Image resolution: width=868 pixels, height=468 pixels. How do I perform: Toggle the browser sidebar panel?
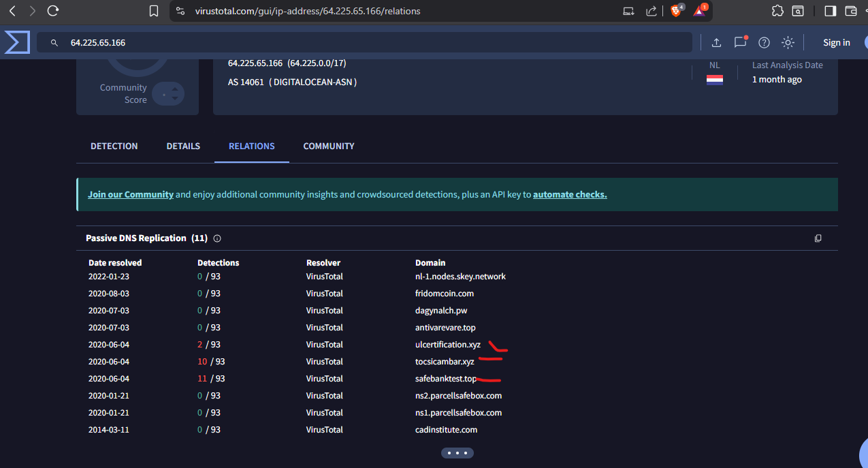pos(830,11)
